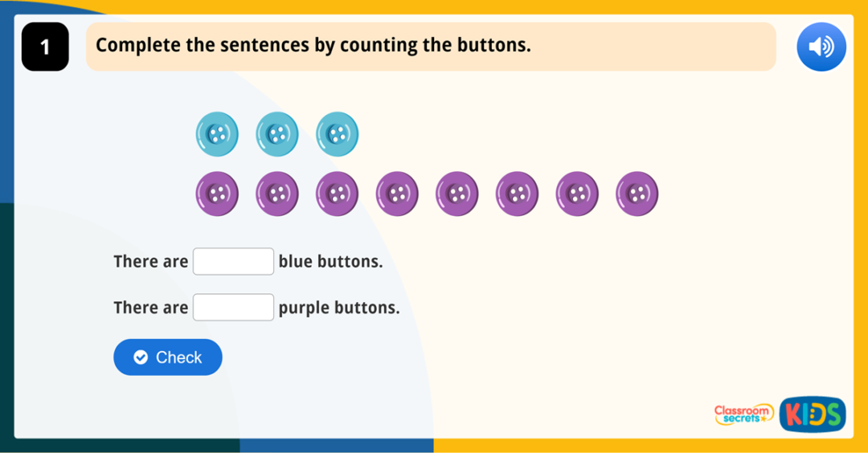868x453 pixels.
Task: Click the second purple button
Action: tap(277, 194)
